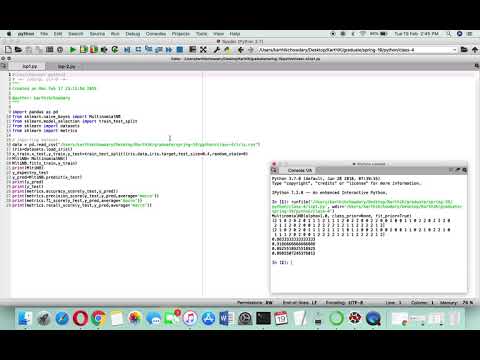Run cell and advance icon
480x360 pixels.
coord(94,50)
